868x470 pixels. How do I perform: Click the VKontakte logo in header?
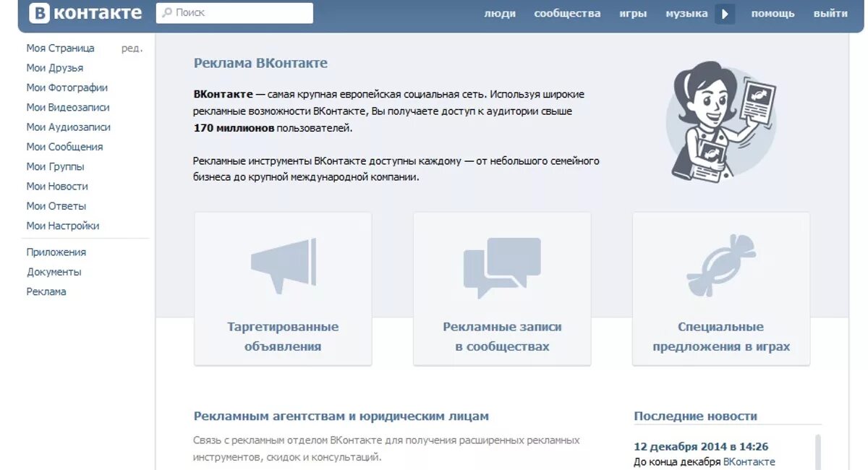[x=85, y=13]
